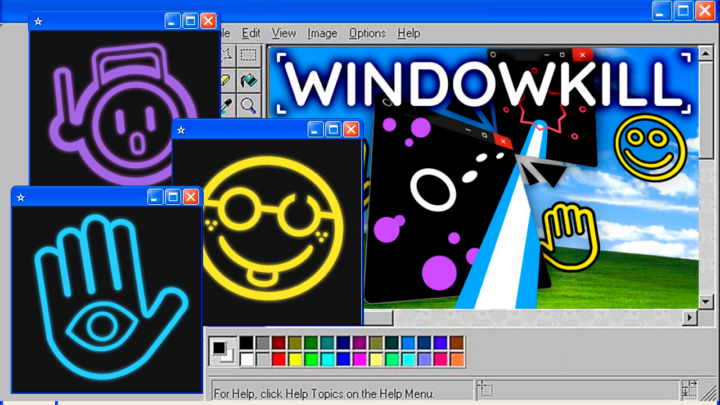
Task: Click star icon in blue hand window title bar
Action: [x=21, y=198]
